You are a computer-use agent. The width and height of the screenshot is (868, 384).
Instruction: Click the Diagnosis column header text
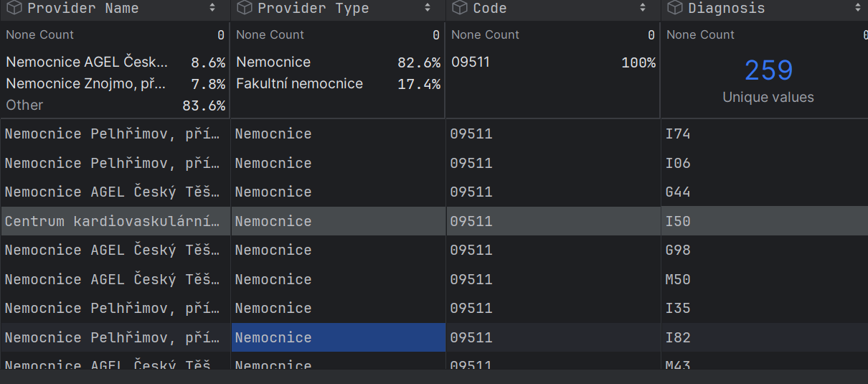(726, 9)
